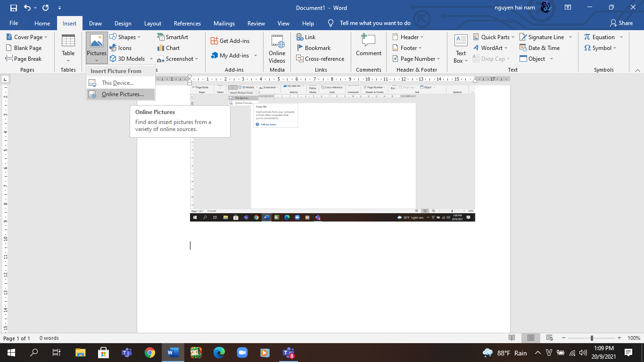Expand the Cover Page dropdown
The height and width of the screenshot is (362, 644).
pos(46,37)
